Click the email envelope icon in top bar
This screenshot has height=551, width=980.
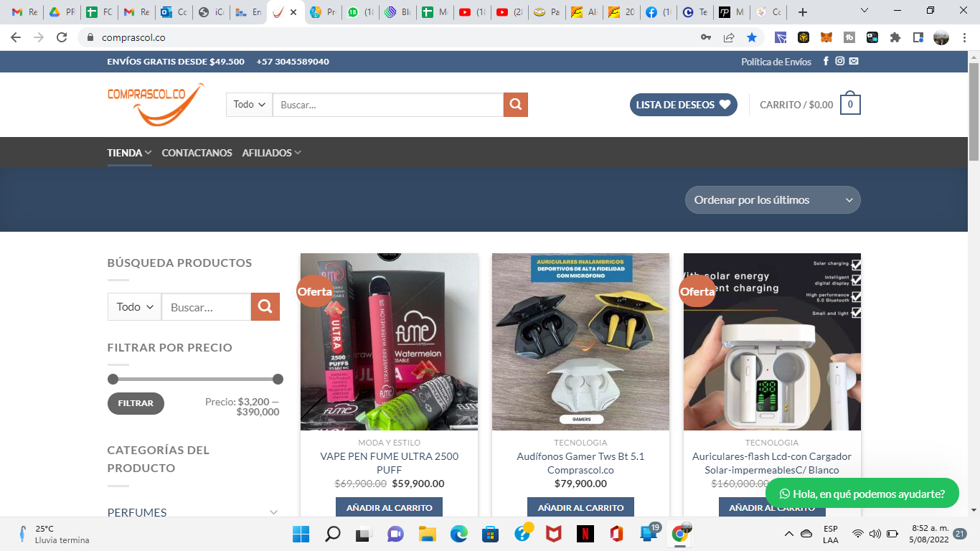pyautogui.click(x=854, y=62)
